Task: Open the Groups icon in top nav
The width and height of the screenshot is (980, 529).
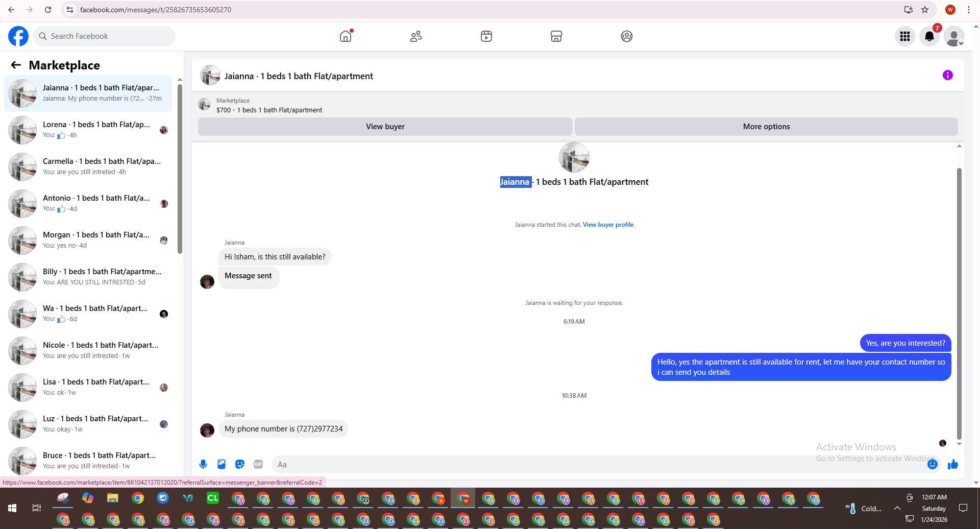Action: 627,36
